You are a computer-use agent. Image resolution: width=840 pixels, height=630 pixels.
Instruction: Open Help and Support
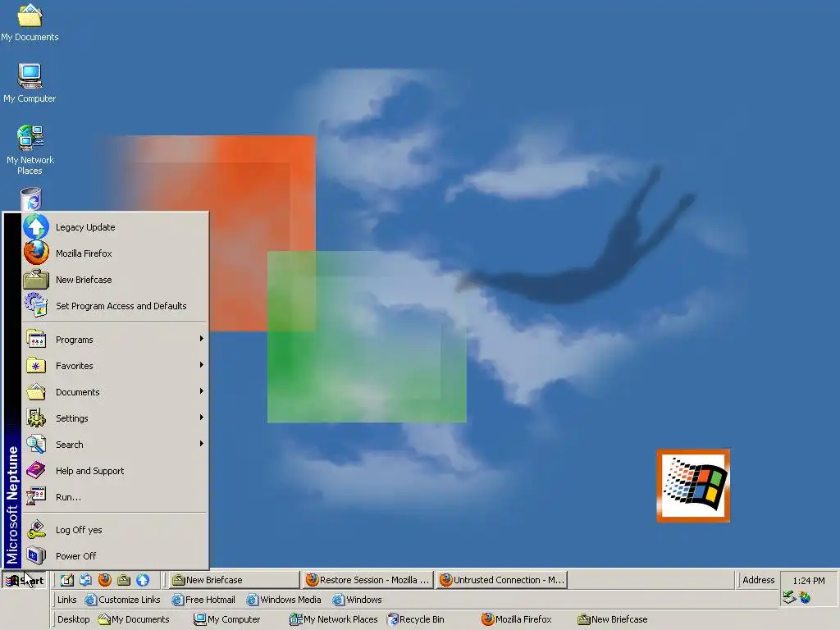(115, 471)
